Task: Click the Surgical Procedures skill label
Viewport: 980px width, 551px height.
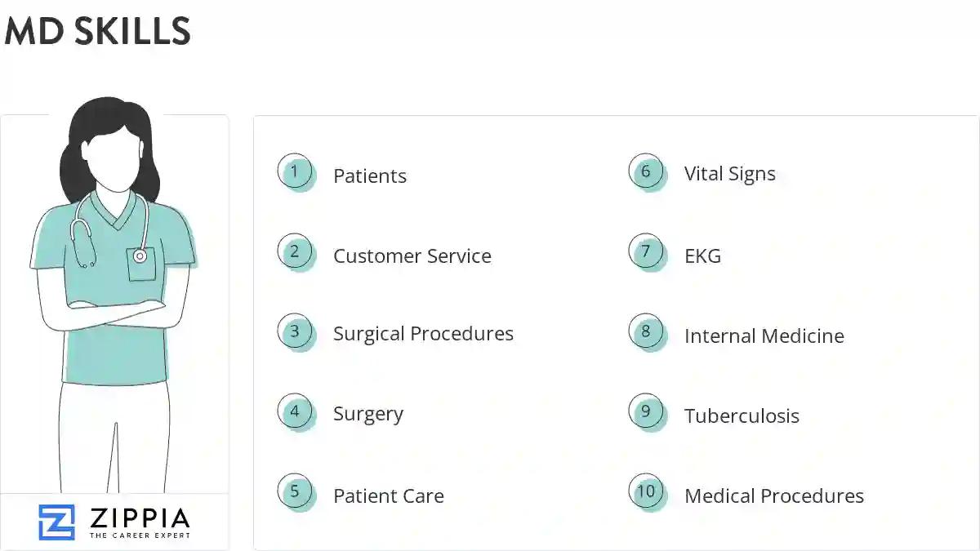Action: [x=423, y=334]
